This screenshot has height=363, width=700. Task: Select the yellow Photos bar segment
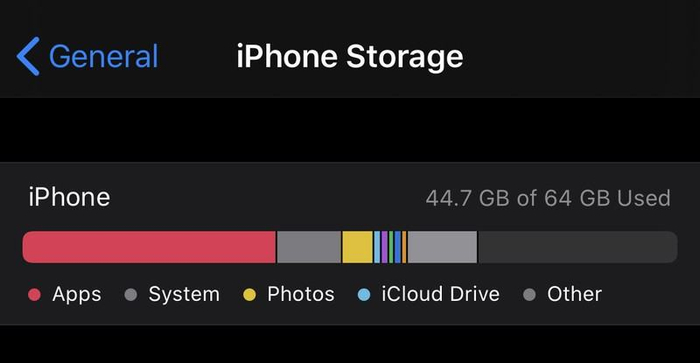357,247
